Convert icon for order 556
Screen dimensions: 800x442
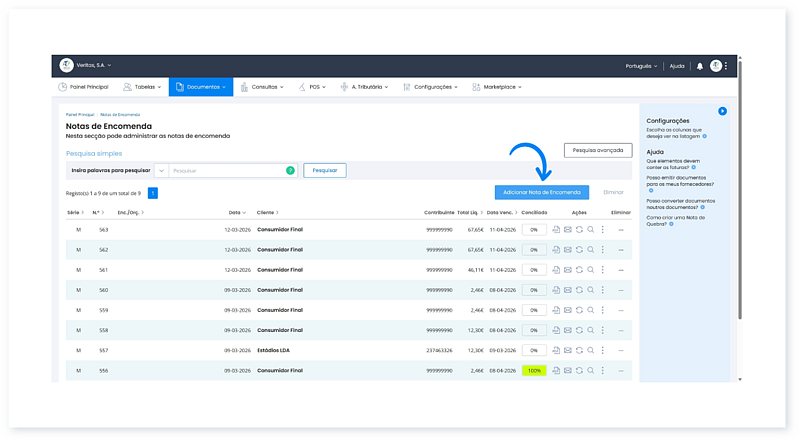click(x=579, y=371)
